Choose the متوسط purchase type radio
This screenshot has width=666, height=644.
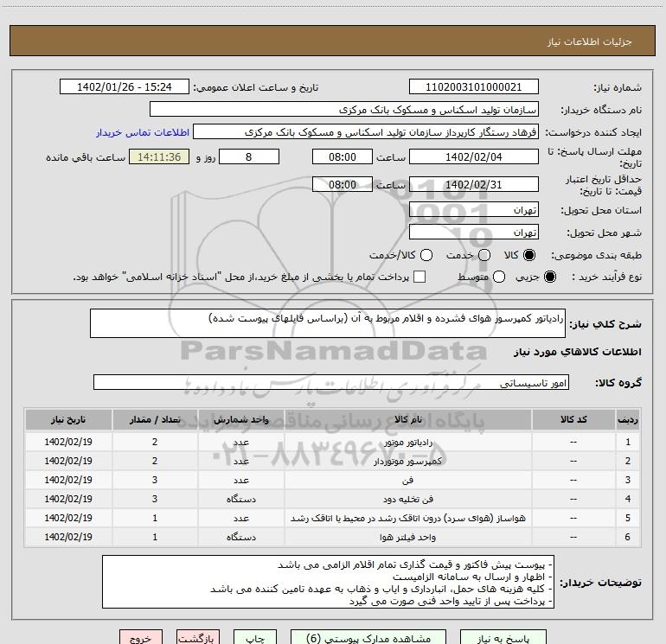pos(499,277)
